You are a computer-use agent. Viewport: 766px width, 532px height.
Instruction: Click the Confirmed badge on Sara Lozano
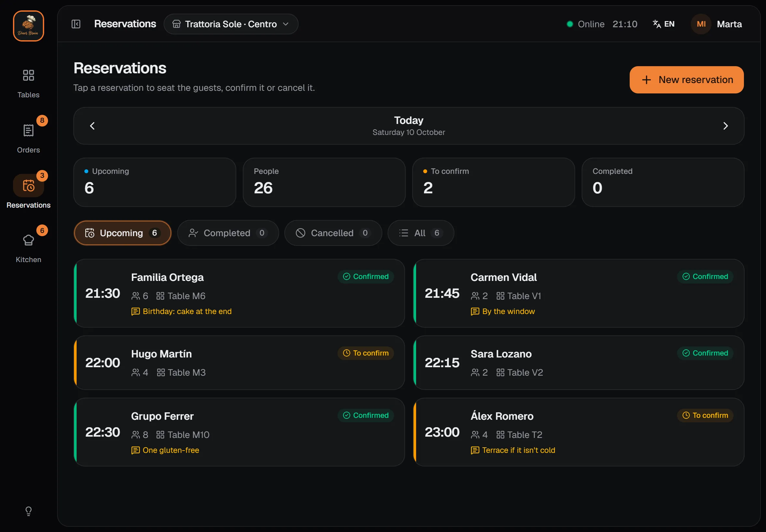705,353
